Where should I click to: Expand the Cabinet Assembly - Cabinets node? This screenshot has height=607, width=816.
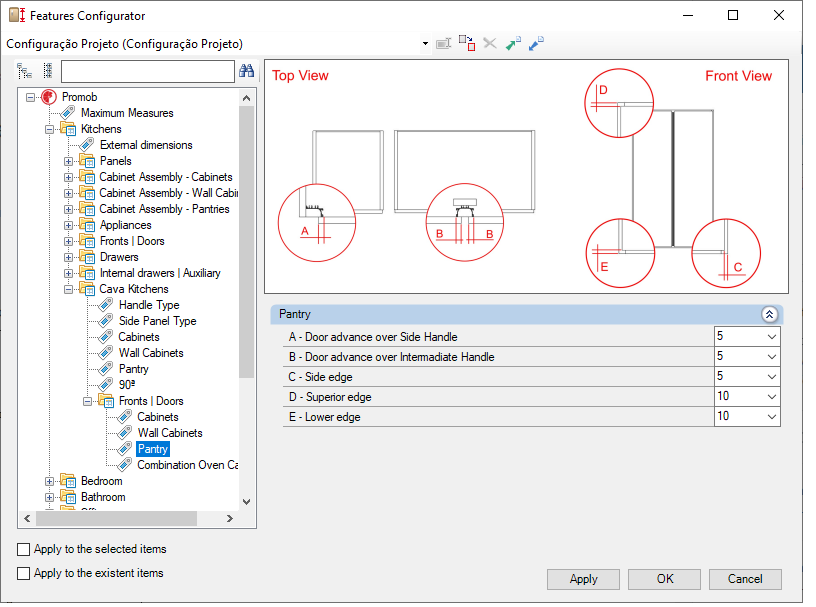coord(68,178)
